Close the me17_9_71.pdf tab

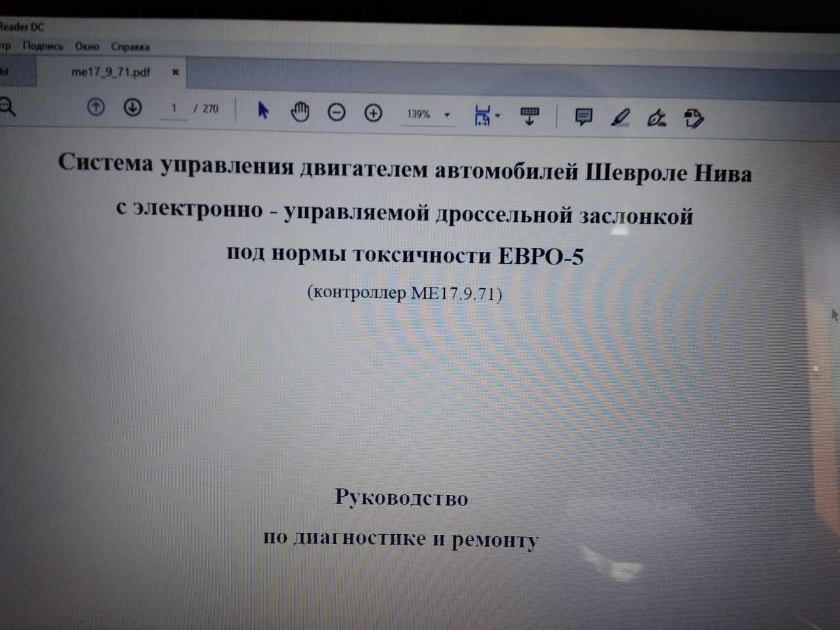175,73
